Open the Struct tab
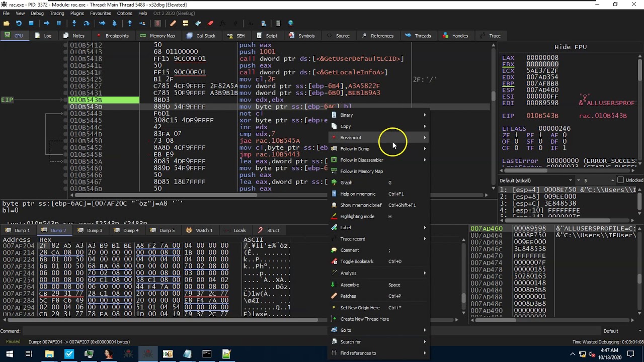 [x=268, y=230]
